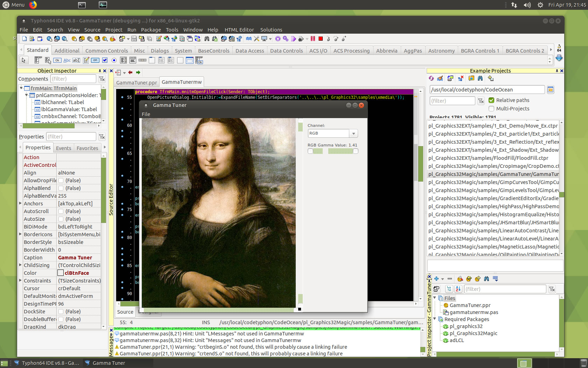Click the browse folder icon beside CodeOcean path
This screenshot has height=368, width=588.
(x=551, y=90)
